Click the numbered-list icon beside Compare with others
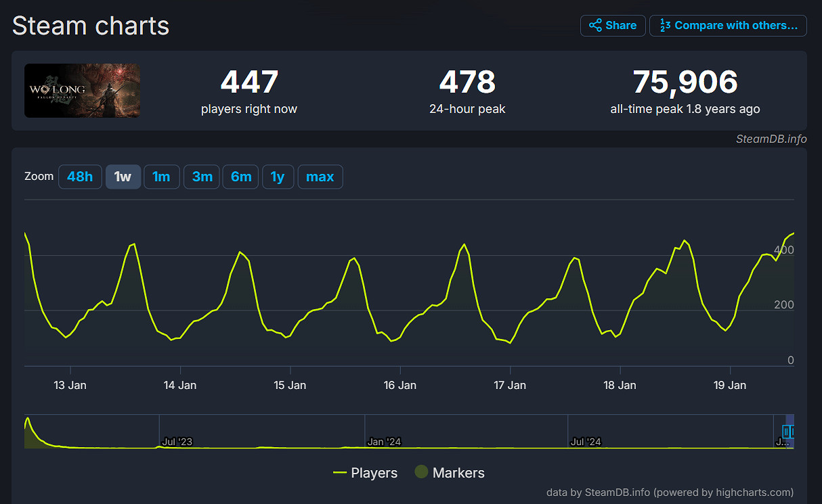Viewport: 822px width, 504px height. click(665, 26)
